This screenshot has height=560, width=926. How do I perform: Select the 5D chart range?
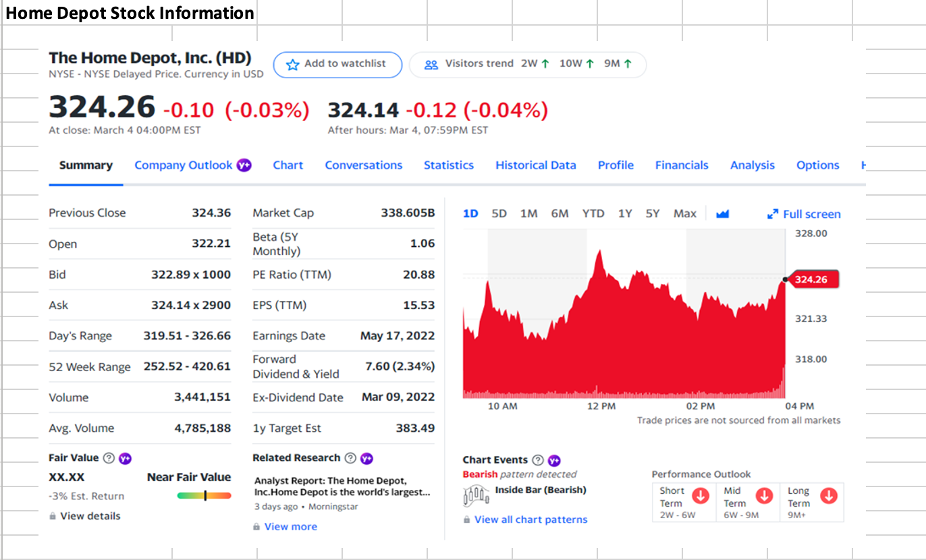point(499,214)
